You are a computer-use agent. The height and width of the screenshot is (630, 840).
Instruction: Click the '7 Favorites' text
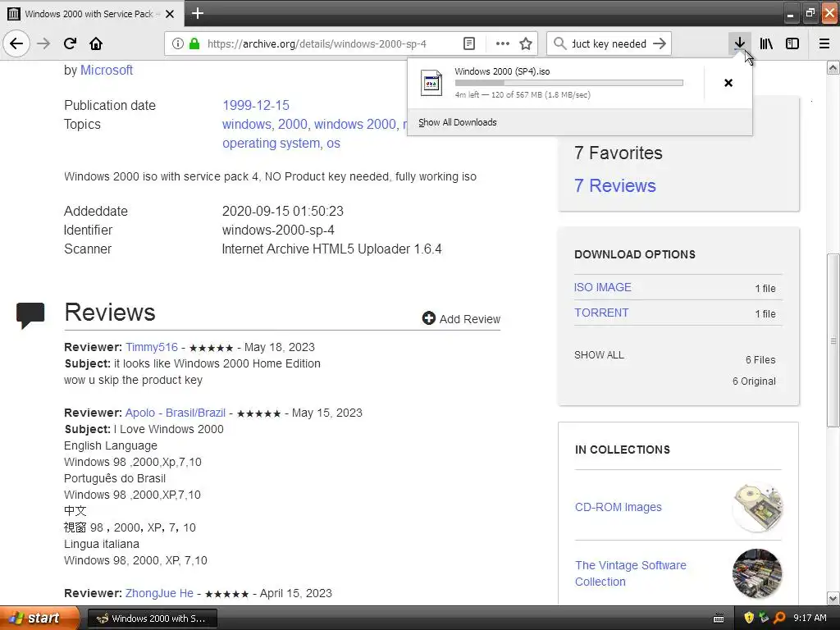point(619,153)
